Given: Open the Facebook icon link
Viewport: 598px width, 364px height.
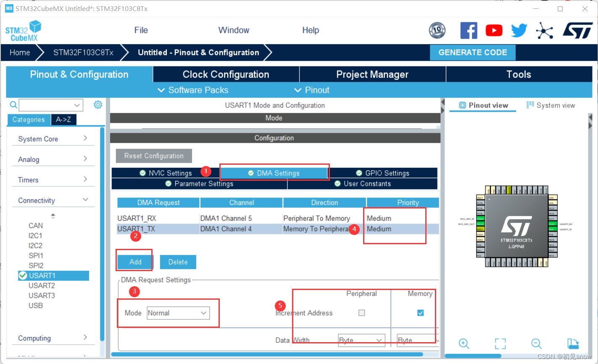Looking at the screenshot, I should [x=469, y=30].
